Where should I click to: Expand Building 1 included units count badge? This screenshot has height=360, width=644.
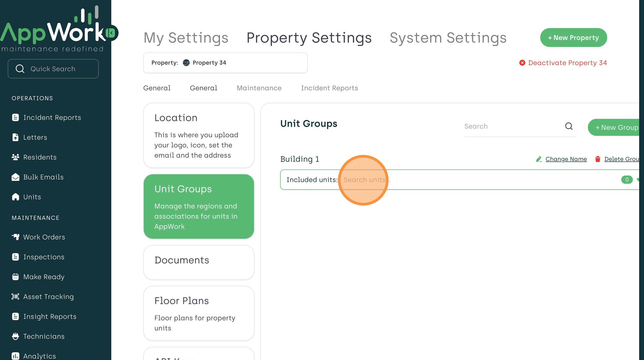pos(627,180)
